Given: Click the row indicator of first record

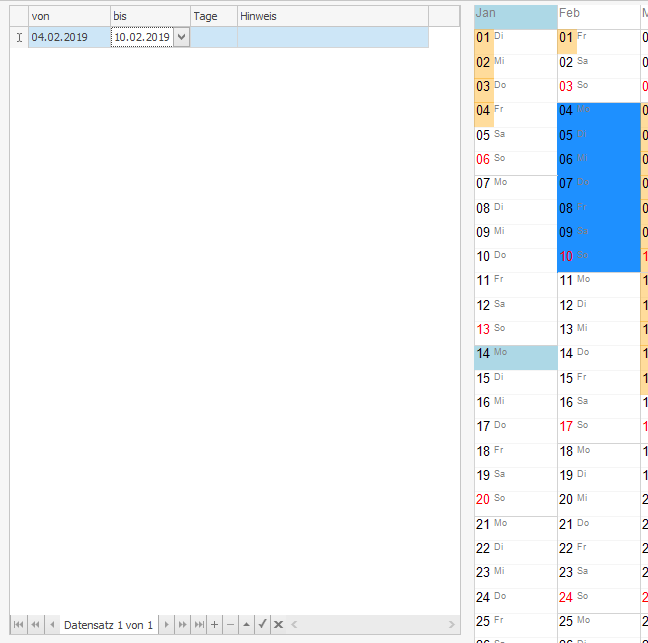Looking at the screenshot, I should [19, 37].
